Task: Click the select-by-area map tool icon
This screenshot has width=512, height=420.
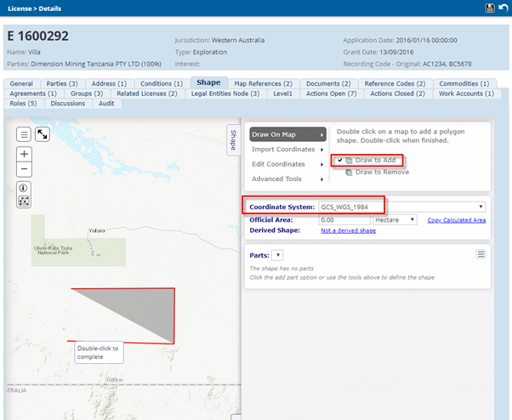Action: click(24, 201)
